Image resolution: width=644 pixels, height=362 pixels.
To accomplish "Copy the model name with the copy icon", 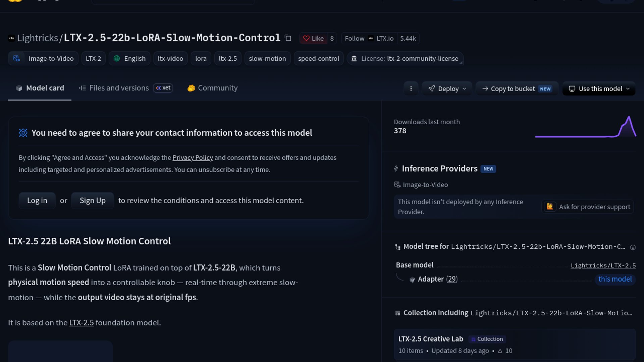I will tap(288, 38).
